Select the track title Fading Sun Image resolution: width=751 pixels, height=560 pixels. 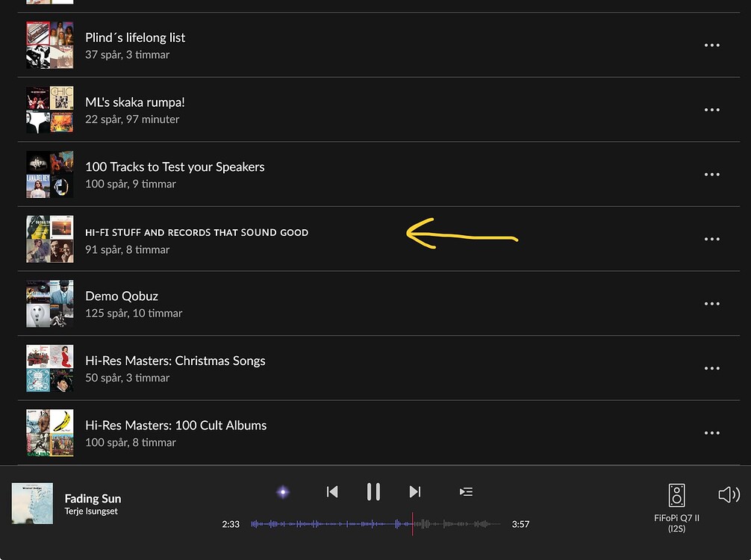[x=93, y=498]
